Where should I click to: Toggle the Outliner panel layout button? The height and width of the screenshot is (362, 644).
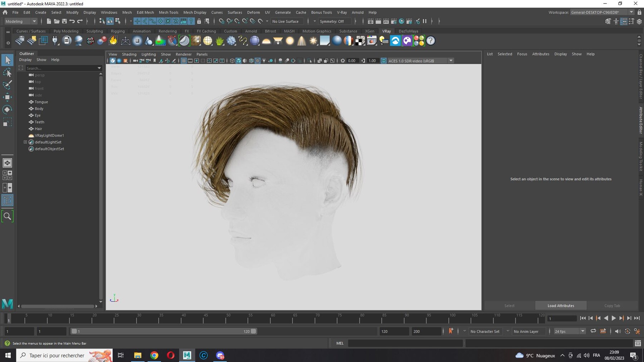(7, 200)
